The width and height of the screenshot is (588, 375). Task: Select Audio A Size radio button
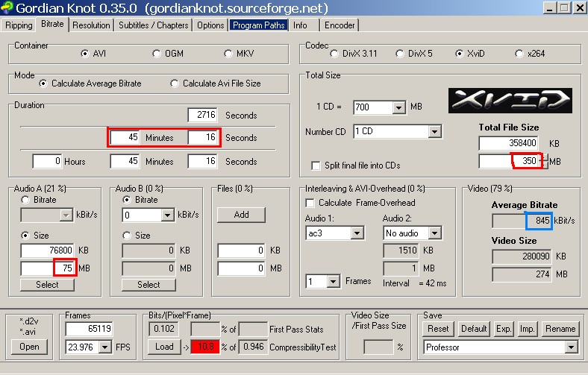25,236
